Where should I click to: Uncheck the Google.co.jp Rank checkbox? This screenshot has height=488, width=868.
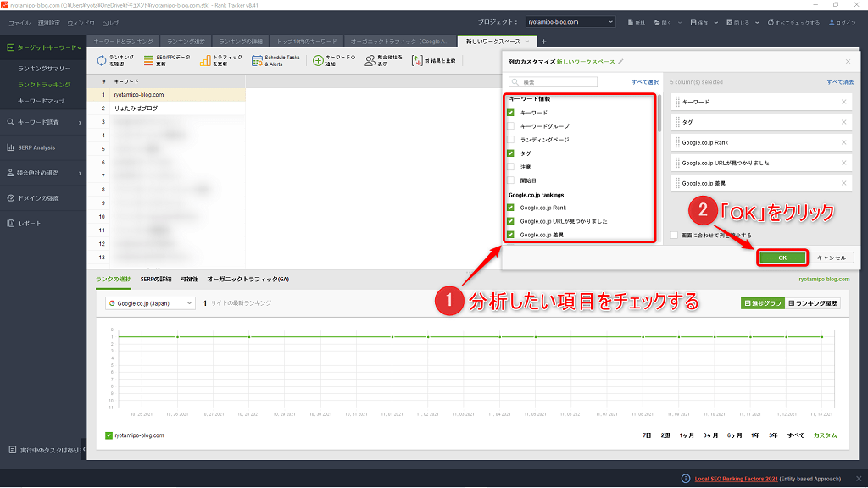pyautogui.click(x=510, y=208)
